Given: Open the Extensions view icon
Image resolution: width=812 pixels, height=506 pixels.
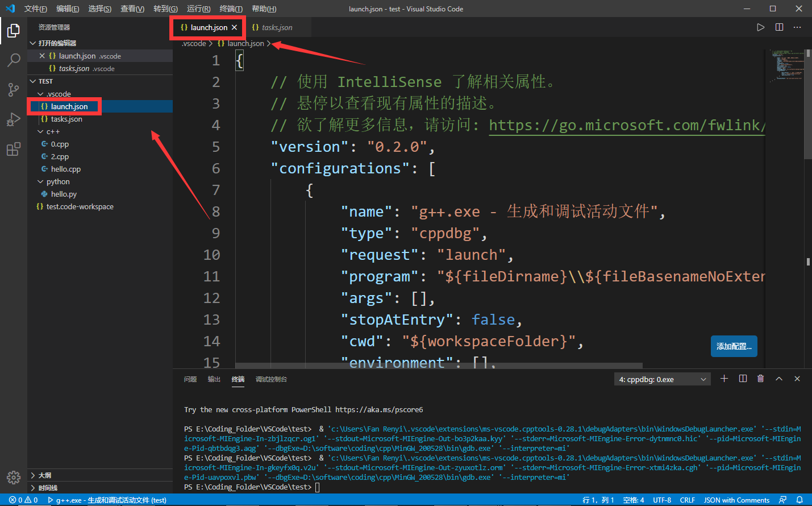Looking at the screenshot, I should pos(14,150).
